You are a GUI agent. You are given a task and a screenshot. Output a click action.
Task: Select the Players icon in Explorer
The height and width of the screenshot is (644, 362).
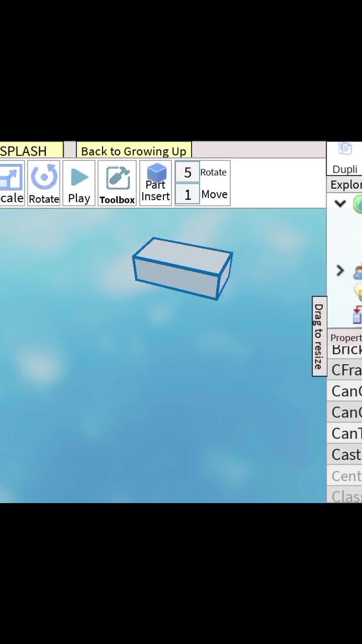tap(358, 272)
